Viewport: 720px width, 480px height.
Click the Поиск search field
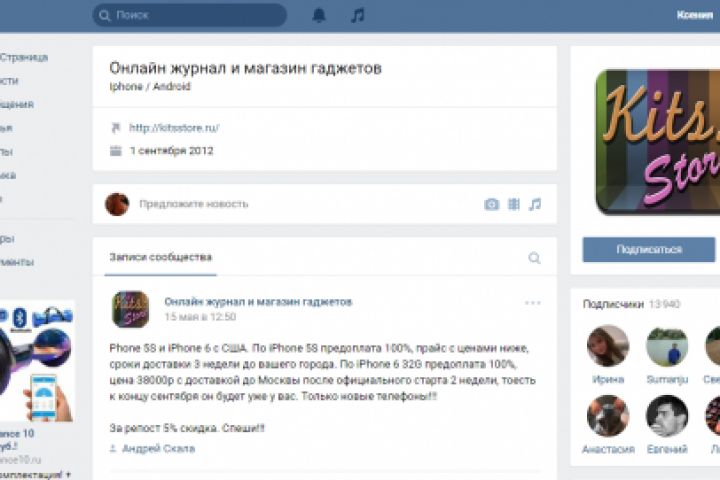pyautogui.click(x=190, y=15)
